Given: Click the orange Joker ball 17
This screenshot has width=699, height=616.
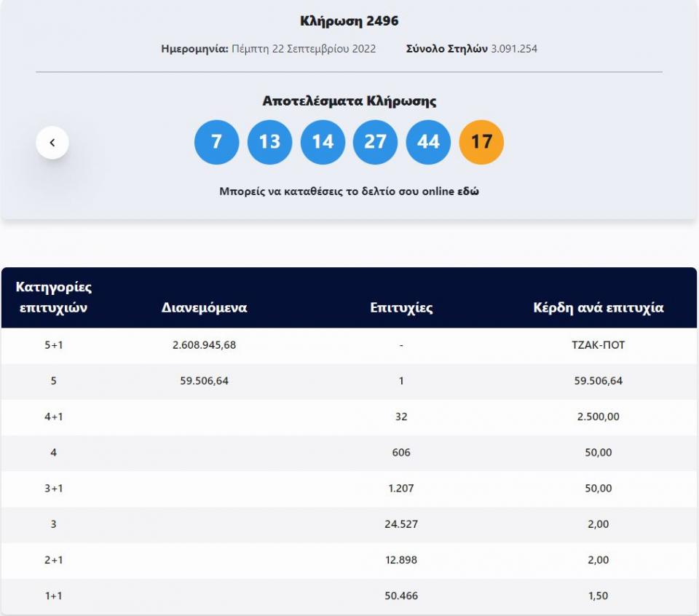Looking at the screenshot, I should click(x=481, y=142).
